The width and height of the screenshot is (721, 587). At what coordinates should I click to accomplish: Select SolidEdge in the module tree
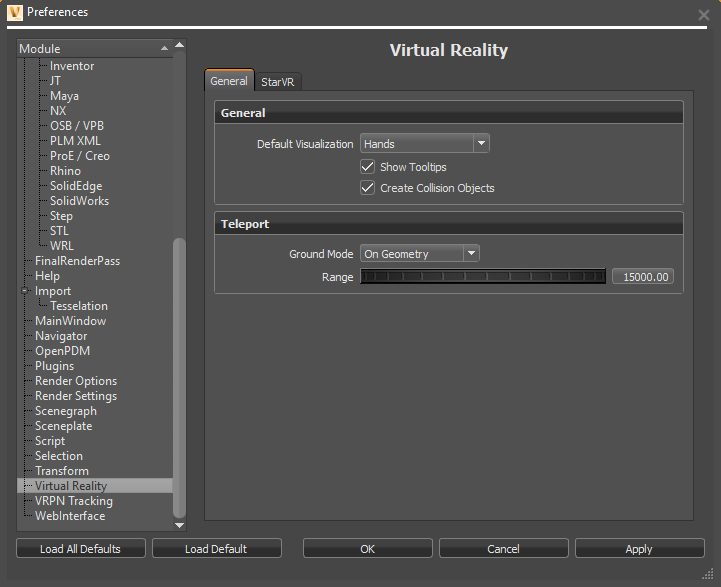(76, 186)
